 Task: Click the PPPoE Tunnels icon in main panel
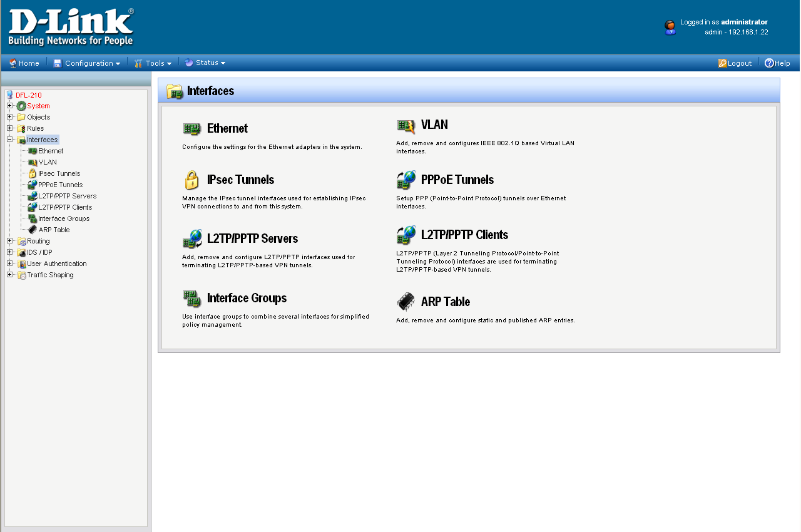click(406, 180)
